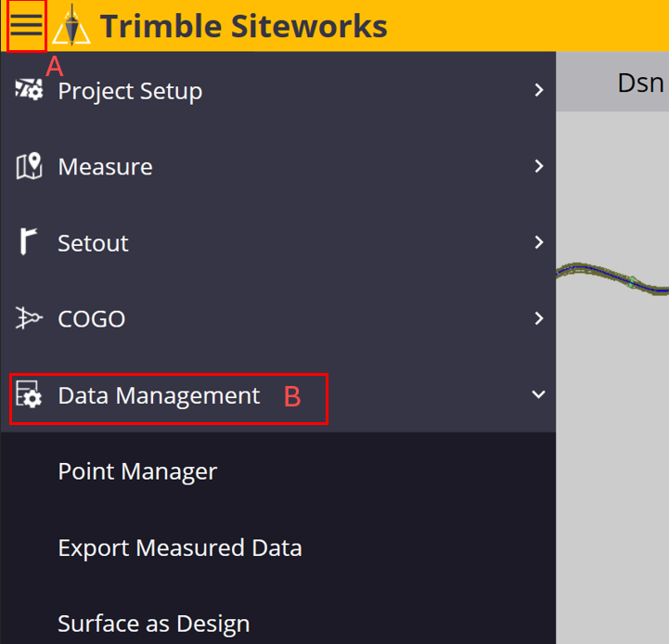Open the Measure menu item
669x644 pixels.
[278, 166]
